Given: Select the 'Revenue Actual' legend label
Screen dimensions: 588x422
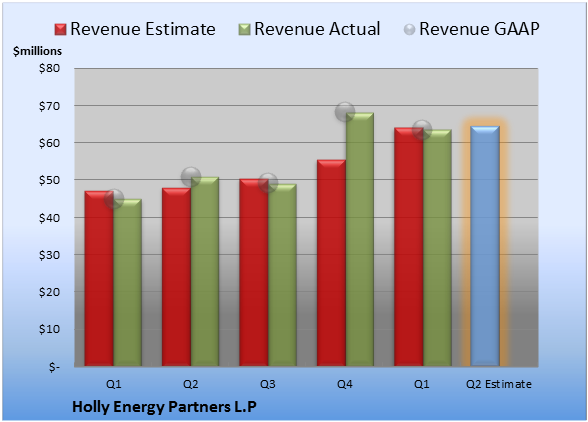Looking at the screenshot, I should coord(317,29).
